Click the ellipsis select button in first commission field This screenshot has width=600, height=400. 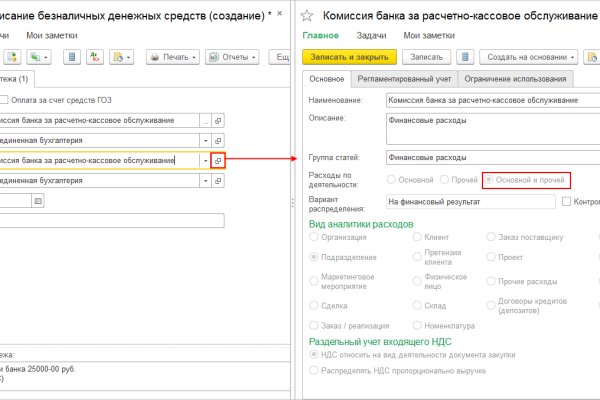coord(205,120)
